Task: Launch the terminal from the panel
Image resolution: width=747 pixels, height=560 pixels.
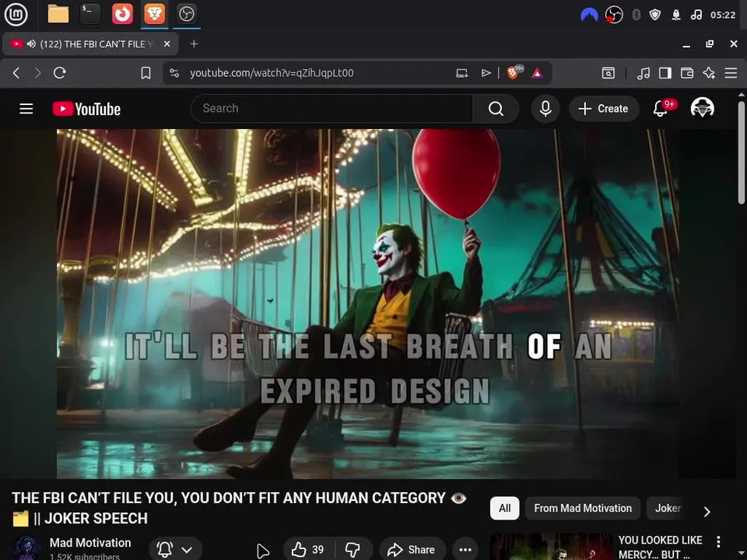Action: point(90,14)
